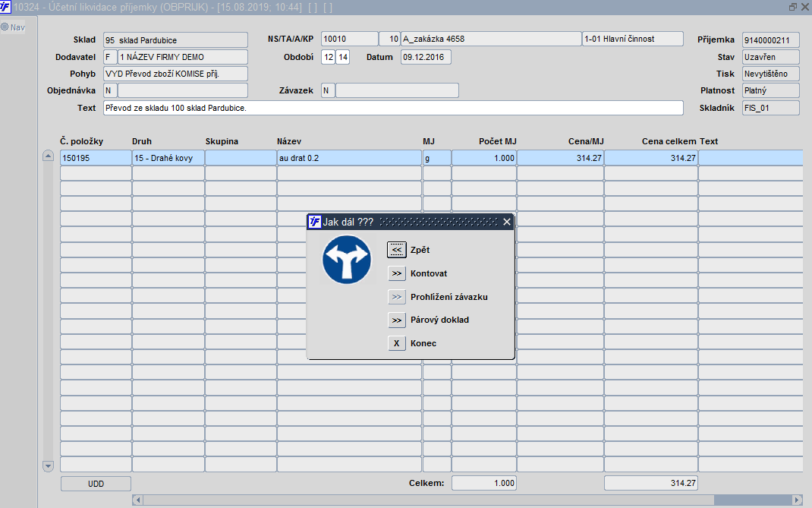The height and width of the screenshot is (508, 812).
Task: Click the Platnost field 'Platný'
Action: (770, 90)
